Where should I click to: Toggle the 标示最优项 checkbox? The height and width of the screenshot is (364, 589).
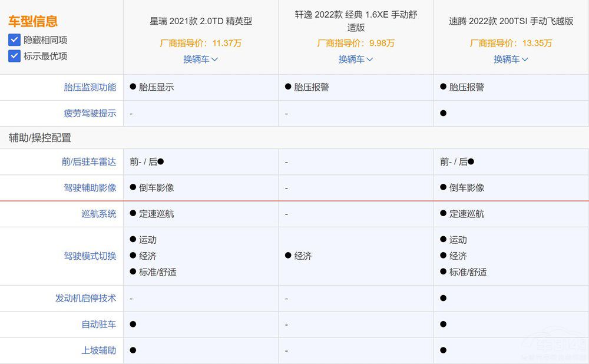click(x=15, y=57)
